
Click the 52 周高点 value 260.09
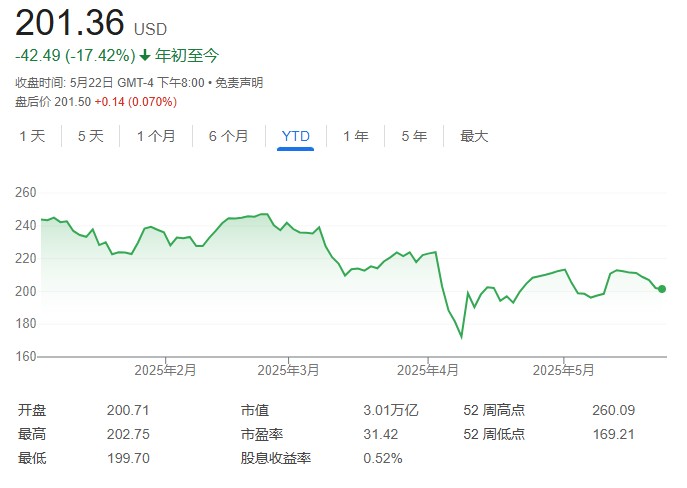(x=613, y=410)
